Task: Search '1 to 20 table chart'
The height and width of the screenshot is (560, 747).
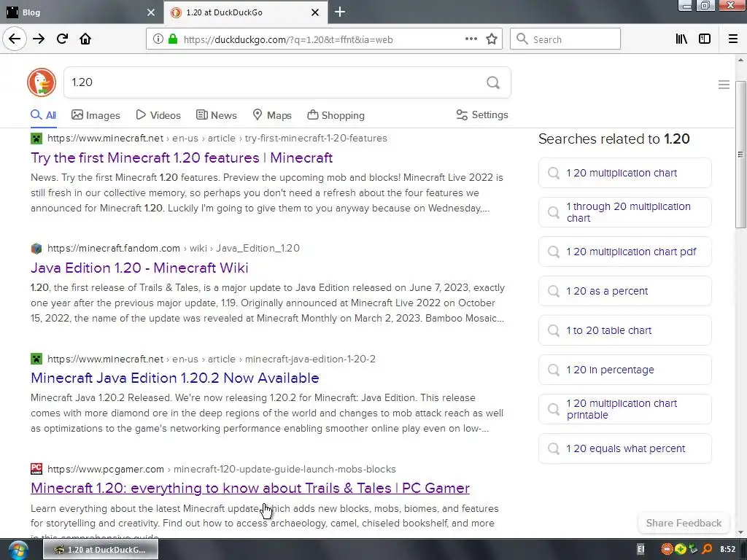Action: (x=625, y=330)
